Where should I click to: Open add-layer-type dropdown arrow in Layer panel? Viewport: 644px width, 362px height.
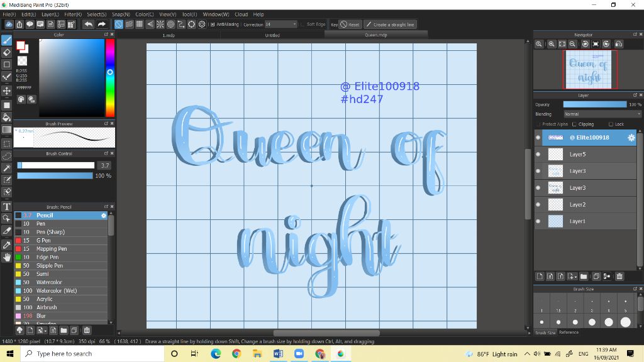pyautogui.click(x=575, y=277)
